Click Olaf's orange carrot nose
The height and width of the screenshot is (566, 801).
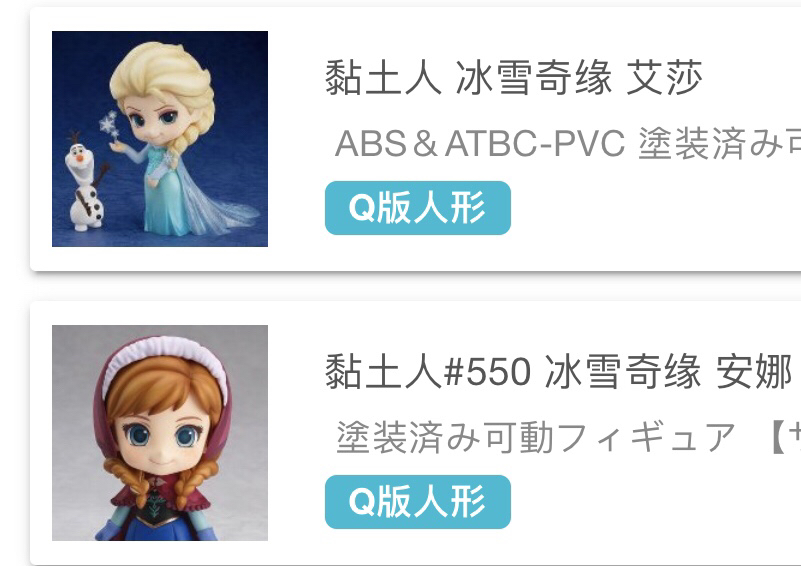pyautogui.click(x=80, y=157)
